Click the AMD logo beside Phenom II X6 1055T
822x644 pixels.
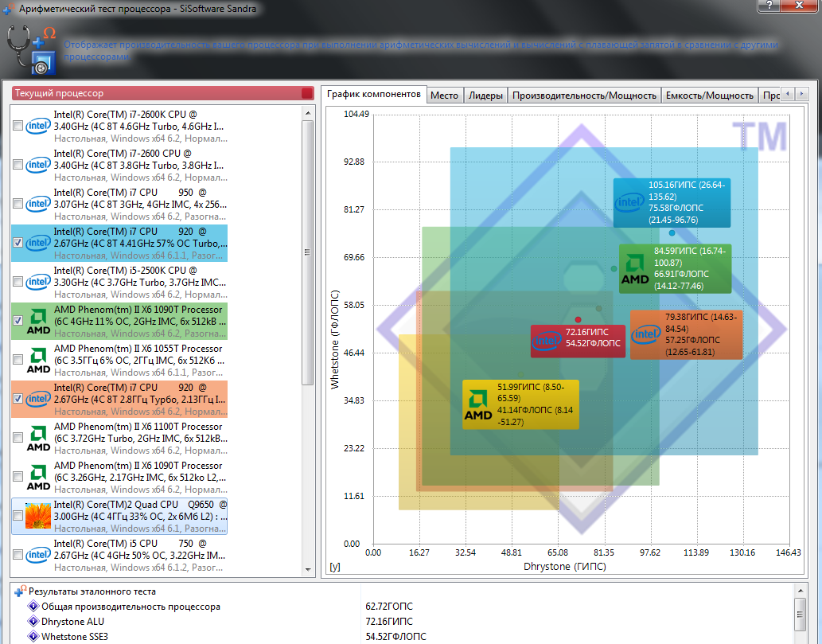tap(38, 360)
